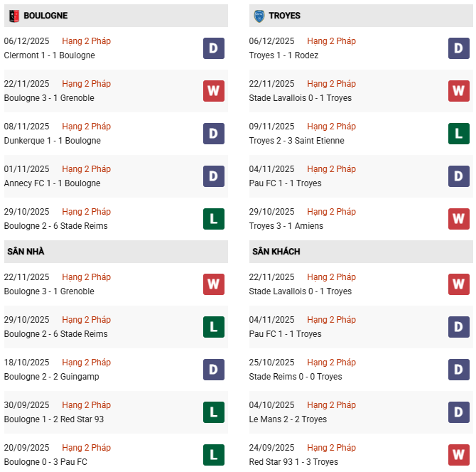
Task: Select the Sân Khách section header
Action: point(276,252)
